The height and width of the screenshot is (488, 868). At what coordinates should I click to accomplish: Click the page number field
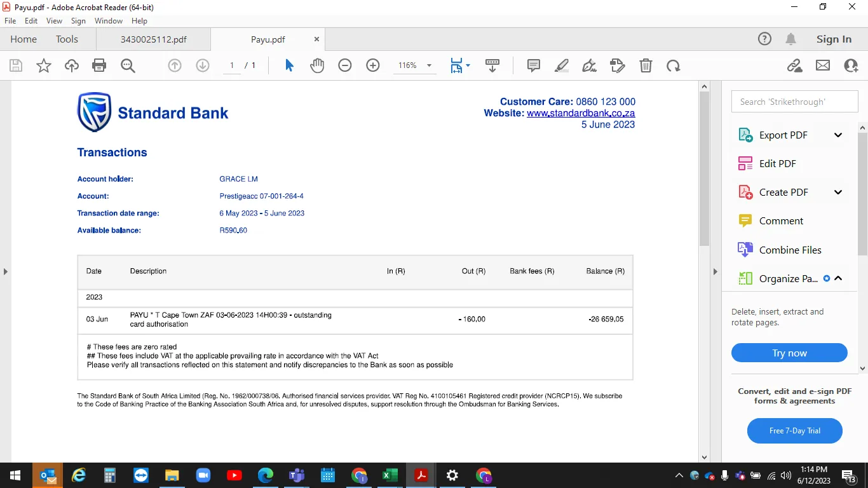(233, 65)
